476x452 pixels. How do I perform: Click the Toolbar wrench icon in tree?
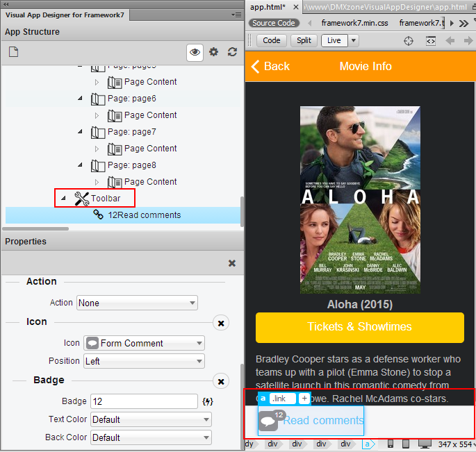82,199
